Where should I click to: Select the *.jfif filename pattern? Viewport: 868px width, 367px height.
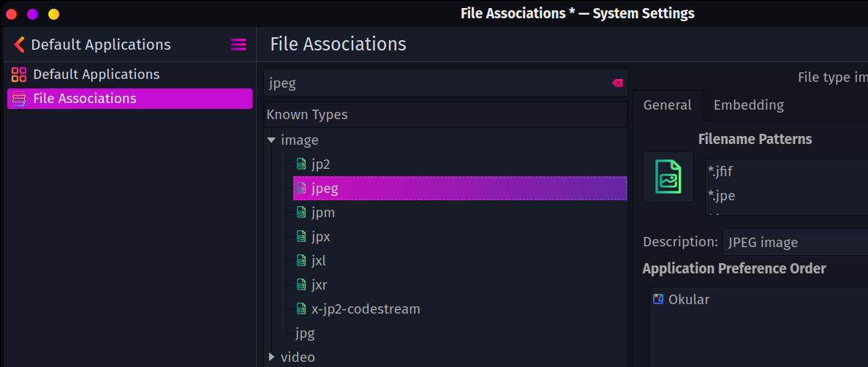721,173
